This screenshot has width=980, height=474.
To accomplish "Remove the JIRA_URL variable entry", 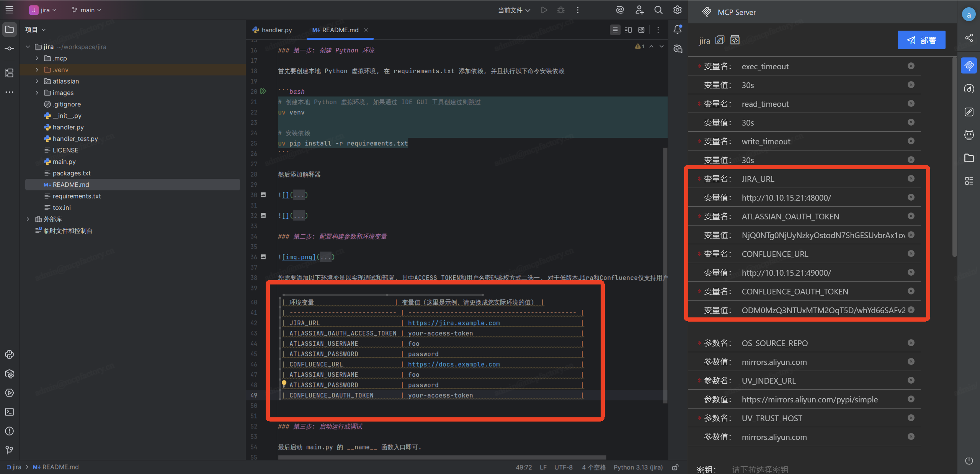I will pyautogui.click(x=911, y=179).
